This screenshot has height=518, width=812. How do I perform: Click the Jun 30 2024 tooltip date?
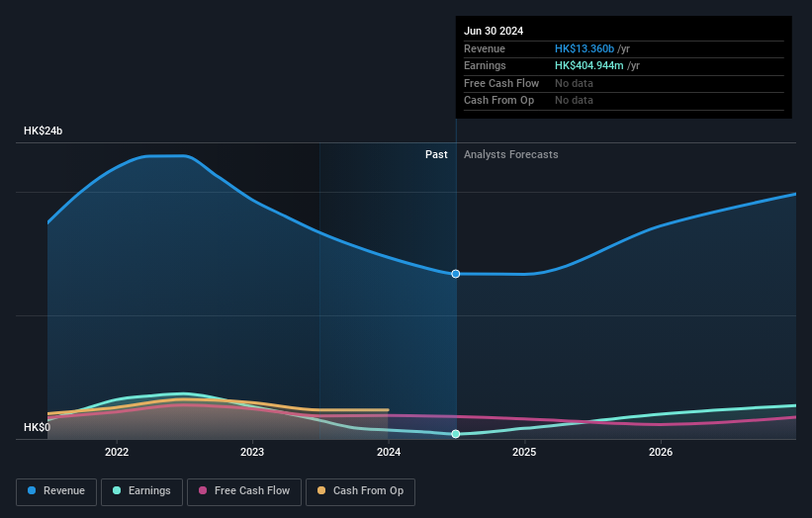pyautogui.click(x=494, y=31)
